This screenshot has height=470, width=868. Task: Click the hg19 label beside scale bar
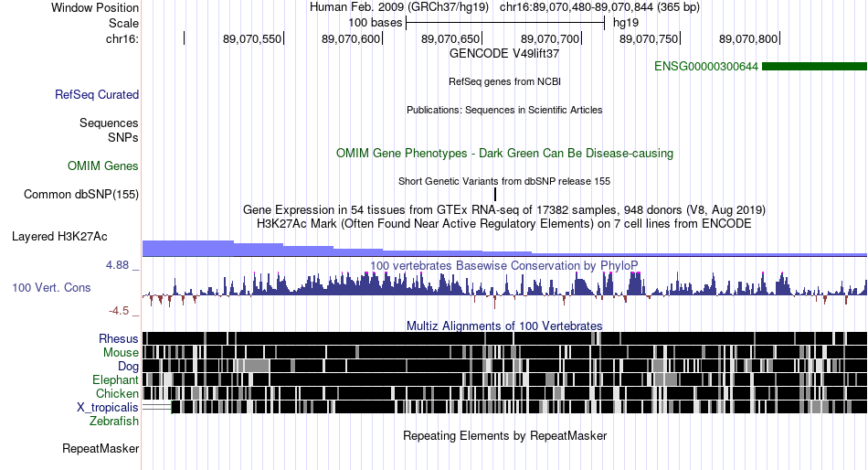626,23
